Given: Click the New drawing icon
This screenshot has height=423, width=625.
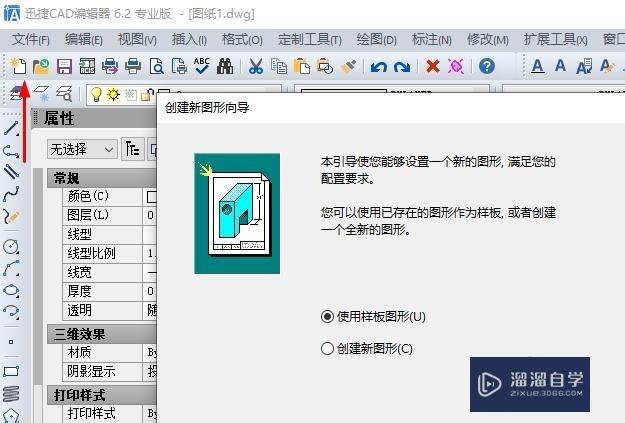Looking at the screenshot, I should (x=18, y=66).
